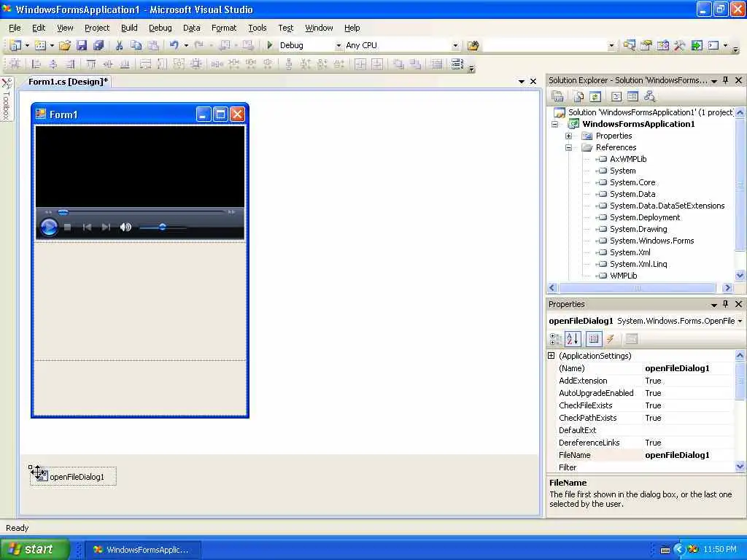
Task: Select the System.Windows.Forms reference
Action: [x=651, y=241]
